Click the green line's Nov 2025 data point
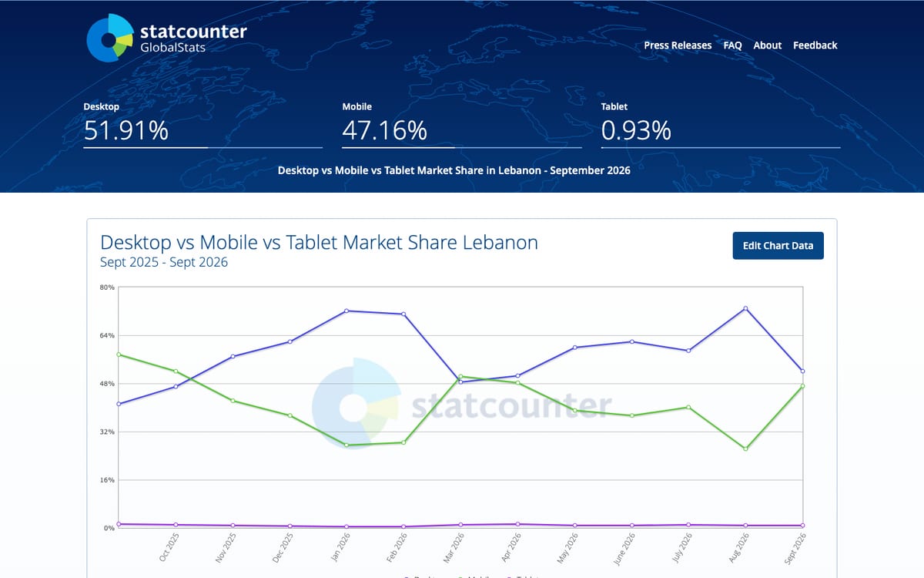Image resolution: width=924 pixels, height=578 pixels. (x=233, y=401)
